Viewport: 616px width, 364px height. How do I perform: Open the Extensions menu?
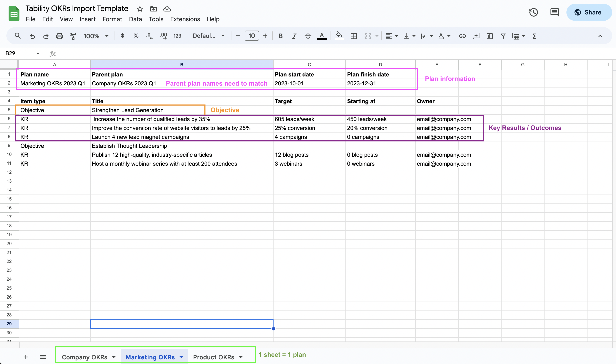(x=185, y=19)
